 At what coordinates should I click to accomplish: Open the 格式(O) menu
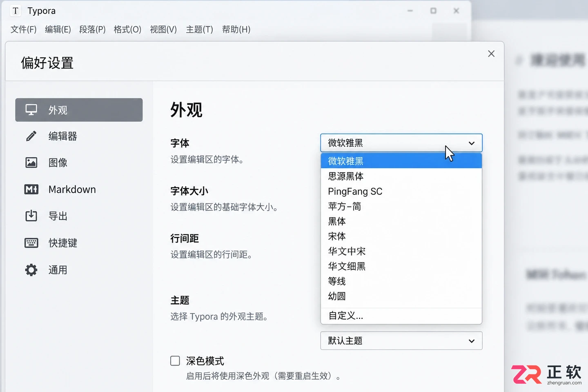(127, 29)
